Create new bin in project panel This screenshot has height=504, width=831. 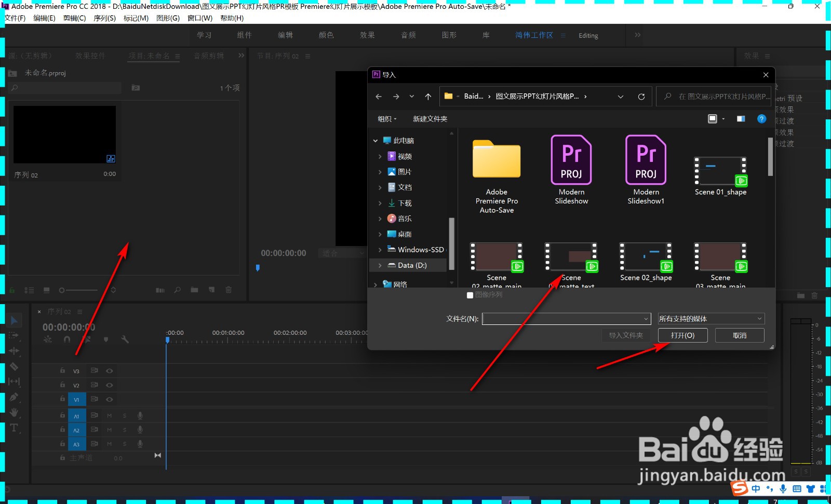(x=194, y=290)
